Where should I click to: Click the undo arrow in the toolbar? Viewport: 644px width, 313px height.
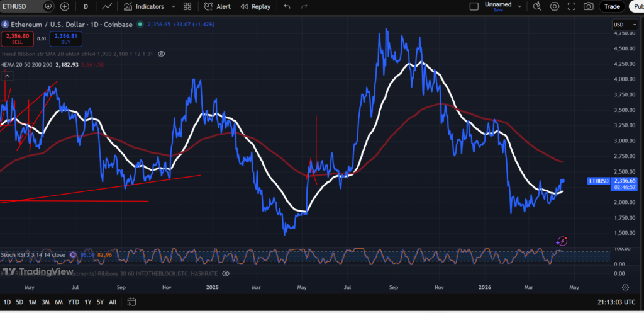[x=287, y=6]
